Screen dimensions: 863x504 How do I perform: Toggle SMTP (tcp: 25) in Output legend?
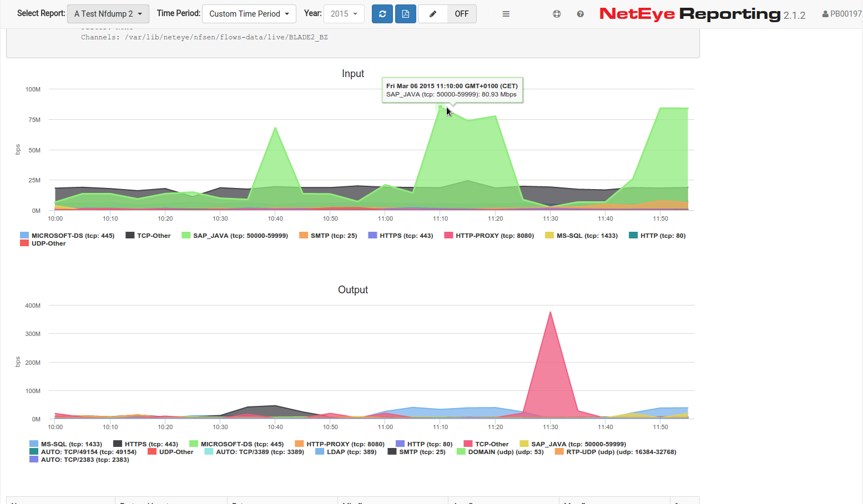(417, 452)
